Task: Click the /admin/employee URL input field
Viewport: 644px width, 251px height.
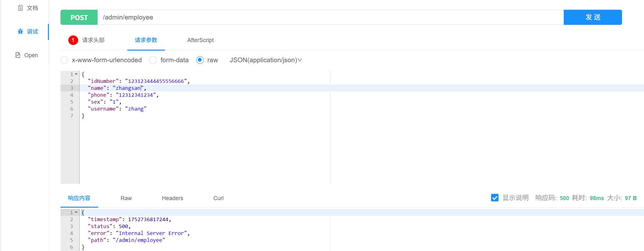Action: pos(329,17)
